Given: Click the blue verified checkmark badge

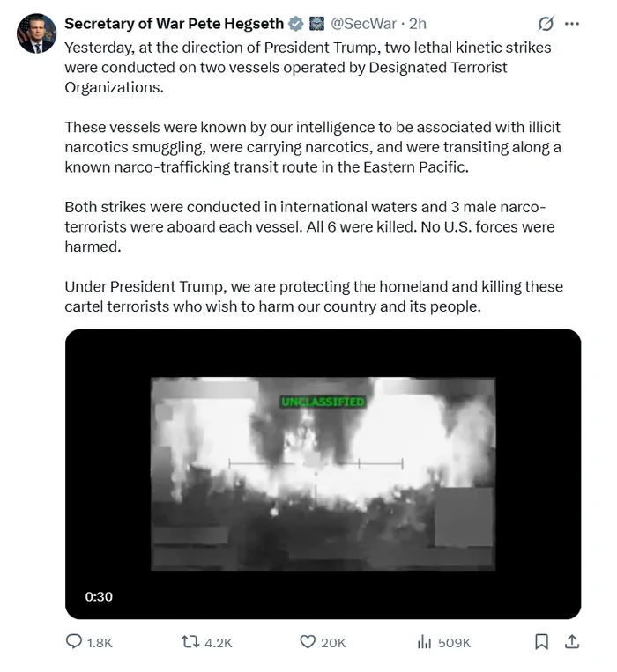Looking at the screenshot, I should tap(297, 24).
